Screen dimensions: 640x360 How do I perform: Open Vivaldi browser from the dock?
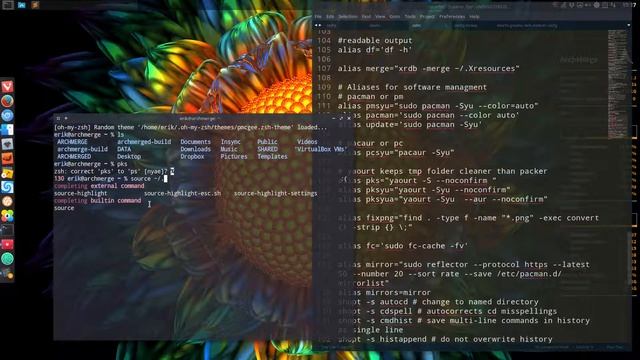point(7,87)
